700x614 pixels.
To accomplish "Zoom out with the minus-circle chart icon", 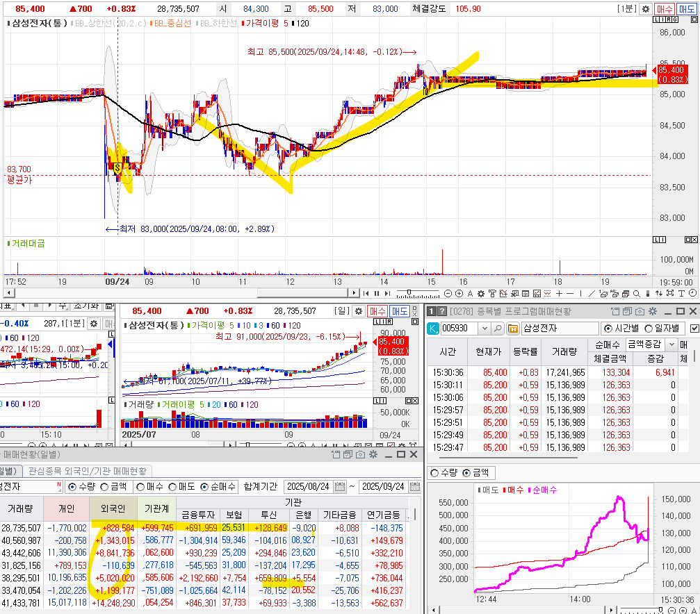I will [448, 293].
